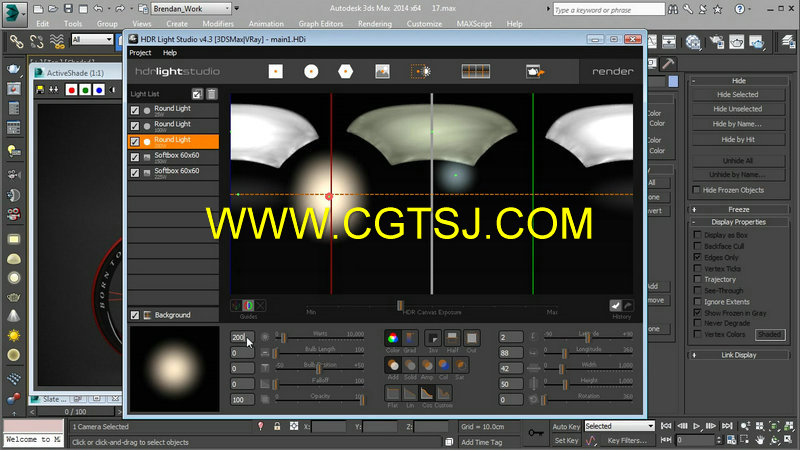Open the quick access toolbar options arrow
The image size is (800, 450).
click(x=237, y=9)
